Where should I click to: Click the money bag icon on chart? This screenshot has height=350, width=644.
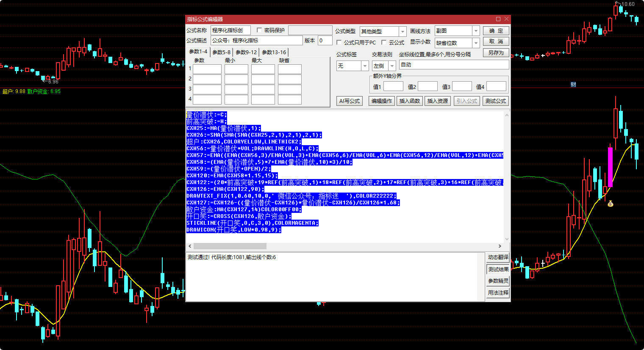coord(610,204)
